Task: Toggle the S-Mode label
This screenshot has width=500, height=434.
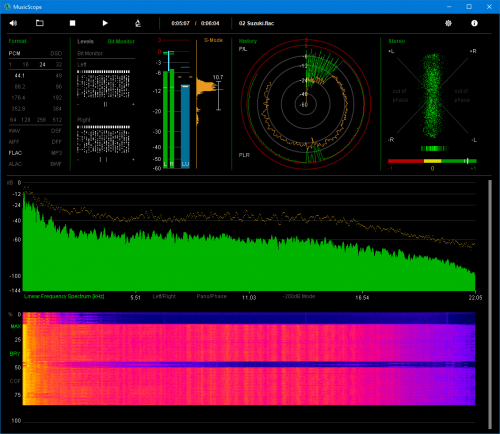Action: click(x=213, y=40)
